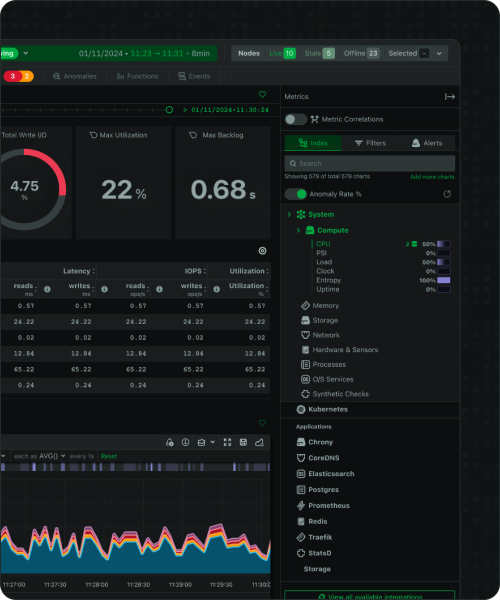Click the Memory section icon

click(x=305, y=305)
